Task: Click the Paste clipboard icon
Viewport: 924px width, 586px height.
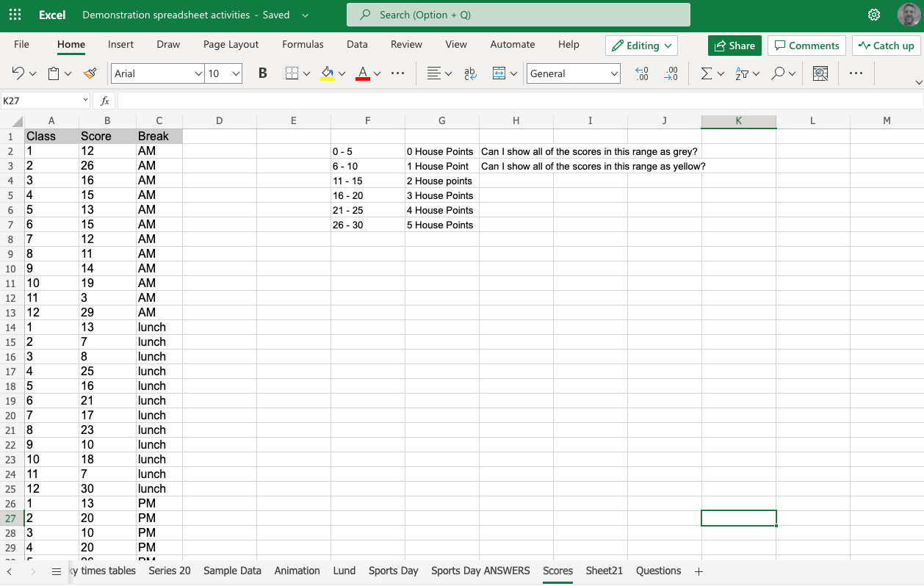Action: click(54, 73)
